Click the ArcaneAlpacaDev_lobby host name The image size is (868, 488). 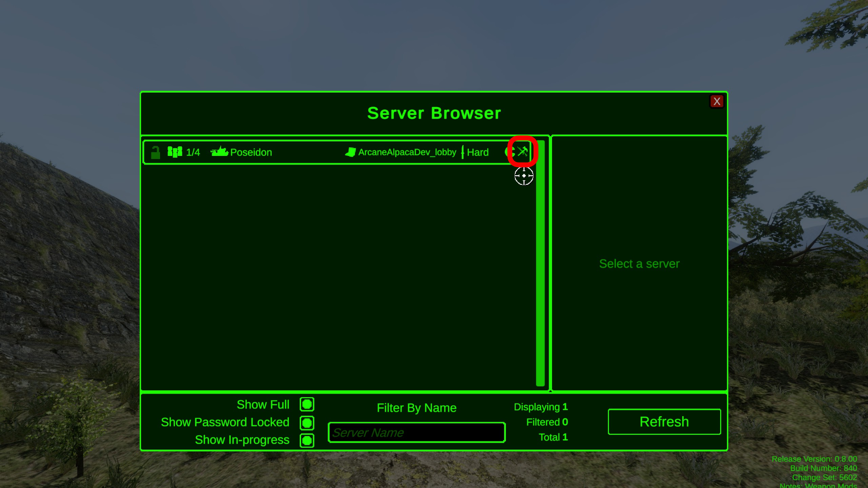pyautogui.click(x=407, y=152)
